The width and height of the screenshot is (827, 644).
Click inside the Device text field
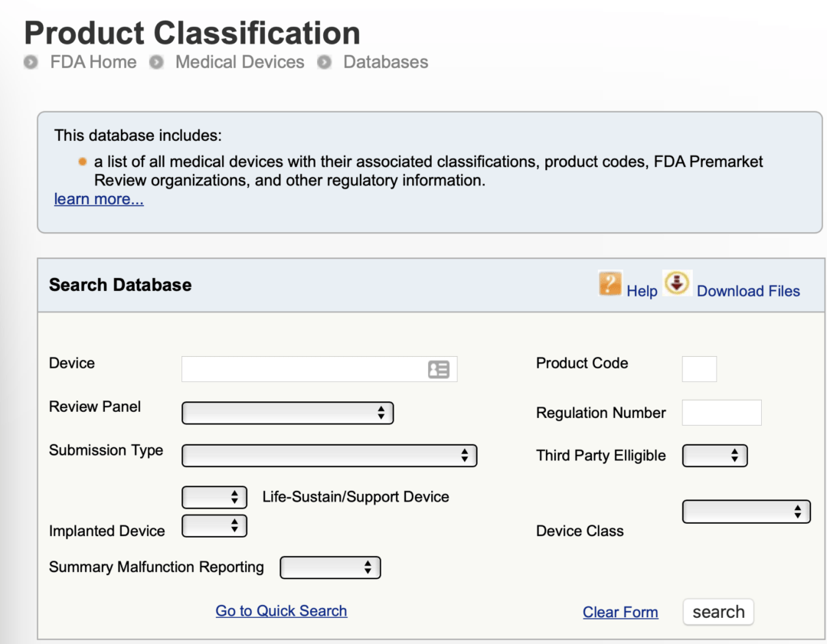click(306, 368)
